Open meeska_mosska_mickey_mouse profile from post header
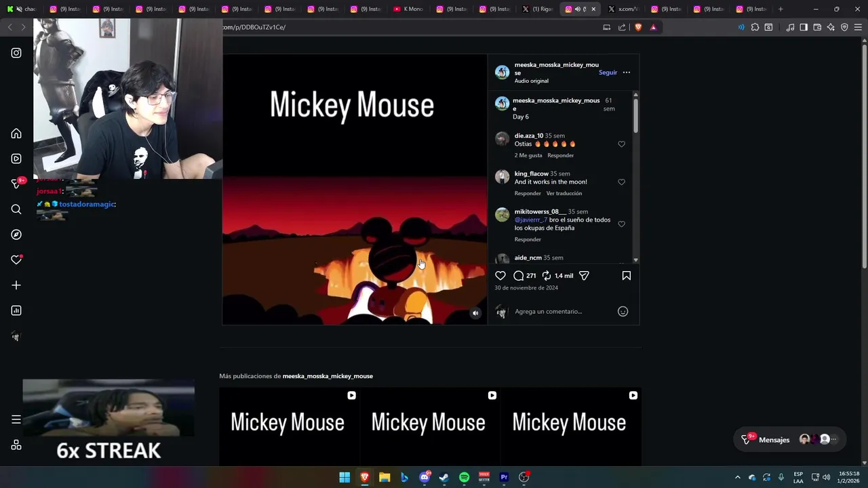 click(556, 68)
